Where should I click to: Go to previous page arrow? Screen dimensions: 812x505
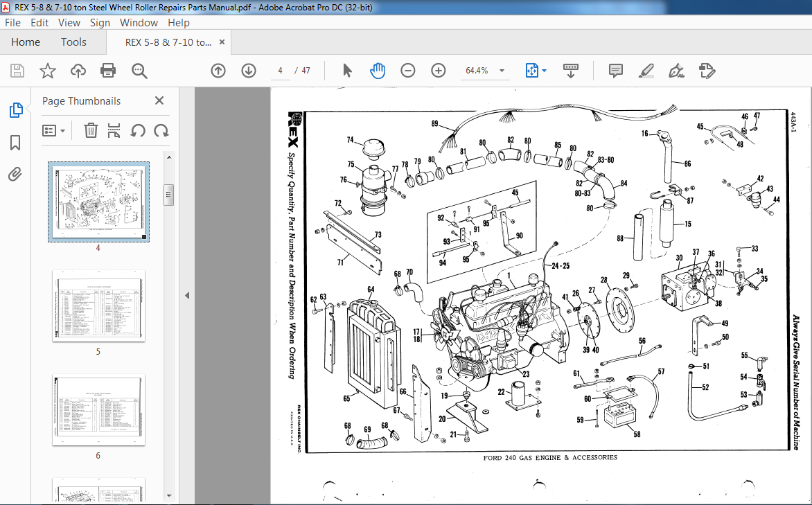218,71
